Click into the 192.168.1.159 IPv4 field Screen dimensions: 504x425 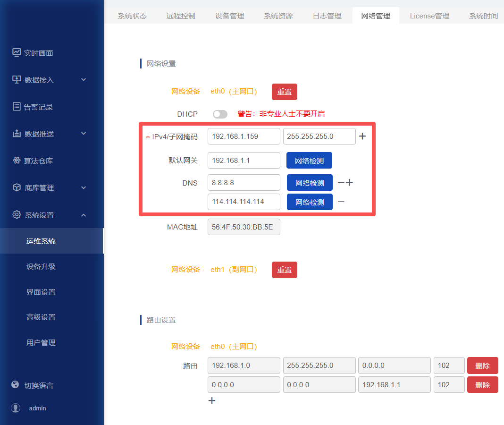[x=244, y=136]
